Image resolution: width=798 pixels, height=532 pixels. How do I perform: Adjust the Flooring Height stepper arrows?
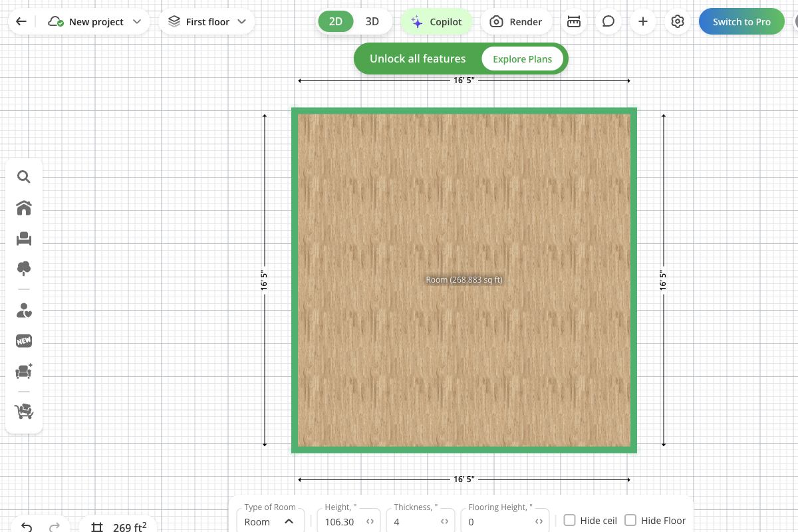click(x=539, y=522)
